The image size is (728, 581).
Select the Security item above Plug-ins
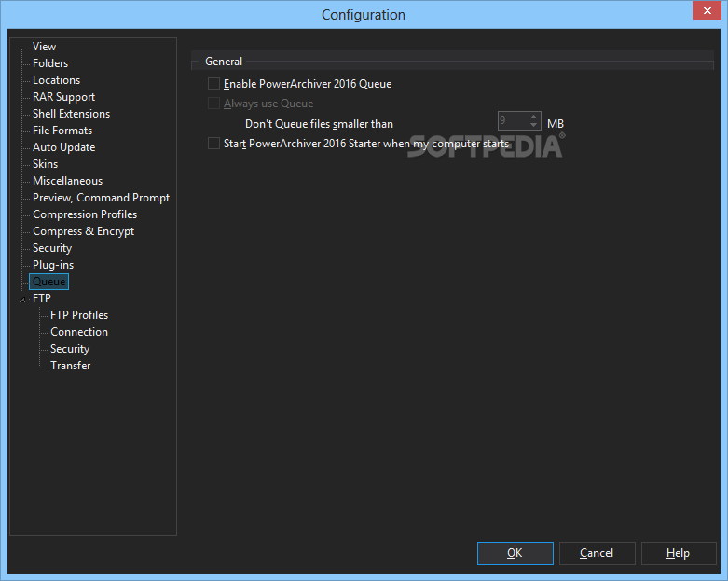(52, 248)
